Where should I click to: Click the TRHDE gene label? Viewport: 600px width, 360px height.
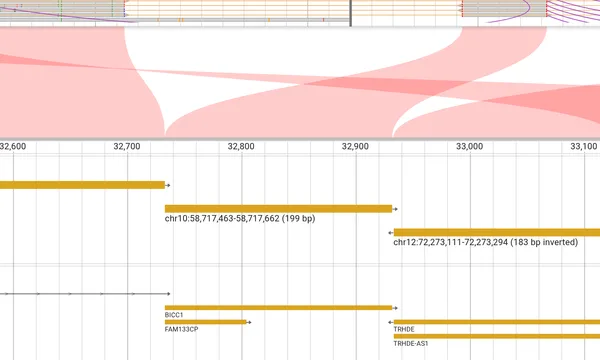(x=404, y=329)
